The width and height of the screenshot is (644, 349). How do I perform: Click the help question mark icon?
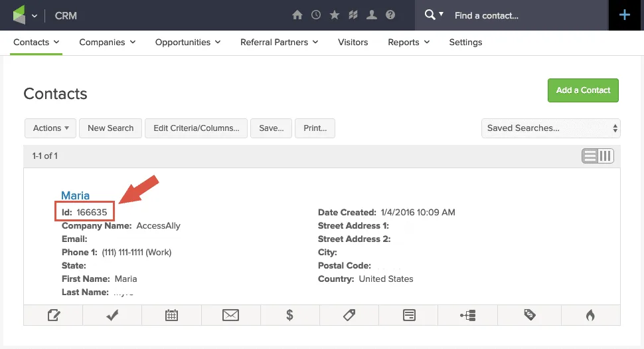pyautogui.click(x=390, y=15)
